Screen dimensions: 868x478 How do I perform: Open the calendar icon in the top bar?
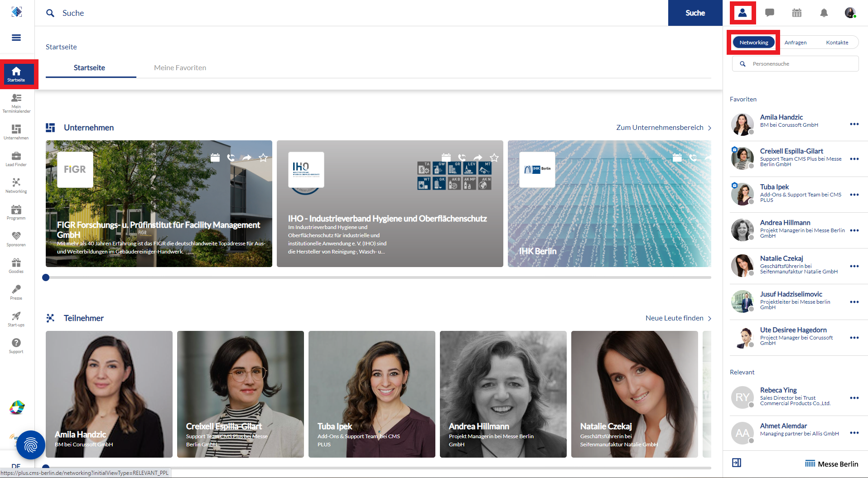point(797,13)
